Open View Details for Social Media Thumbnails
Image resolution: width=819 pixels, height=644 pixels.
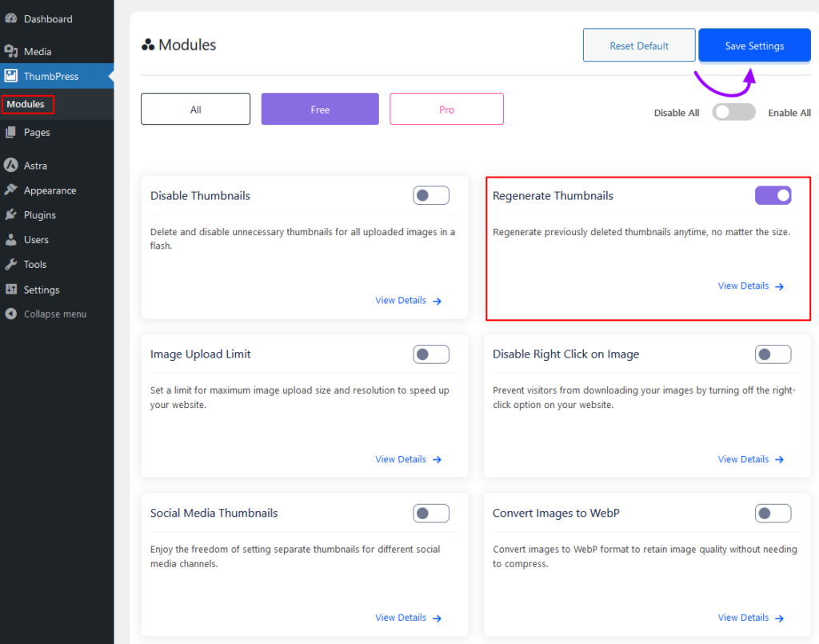tap(409, 618)
